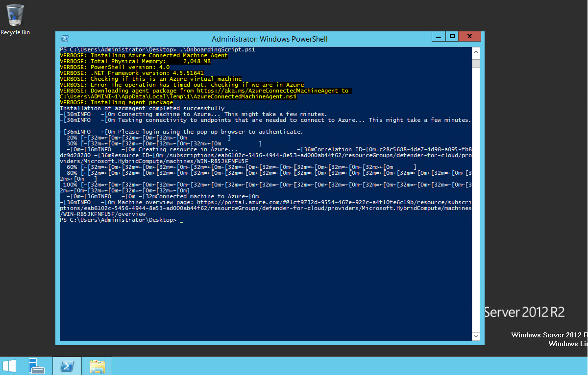Click the 'Installation of azcmagent completed successfully' line
588x375 pixels.
tap(142, 108)
